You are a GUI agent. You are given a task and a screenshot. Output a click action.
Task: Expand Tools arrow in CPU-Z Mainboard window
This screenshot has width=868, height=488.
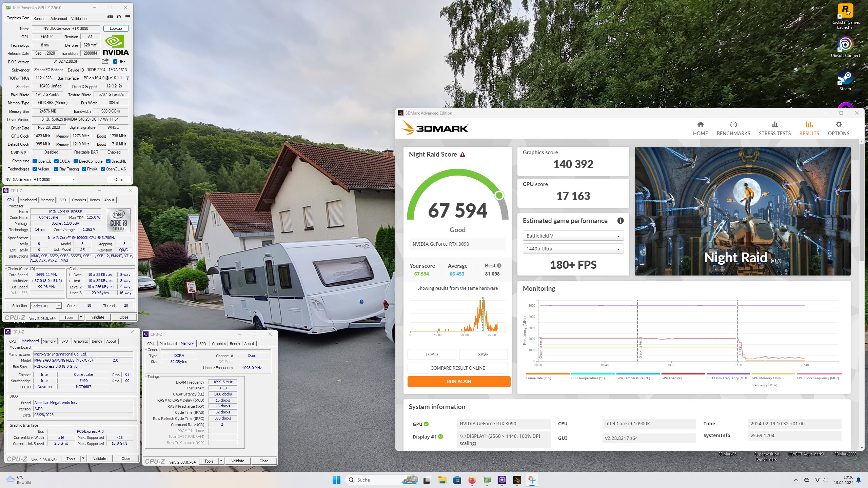click(x=83, y=459)
